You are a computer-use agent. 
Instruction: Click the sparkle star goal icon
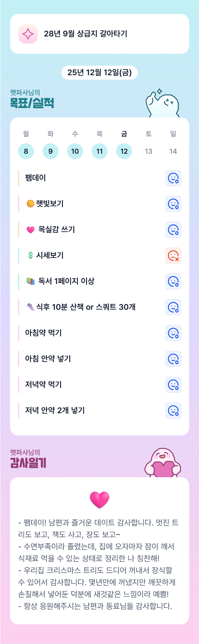(x=28, y=34)
